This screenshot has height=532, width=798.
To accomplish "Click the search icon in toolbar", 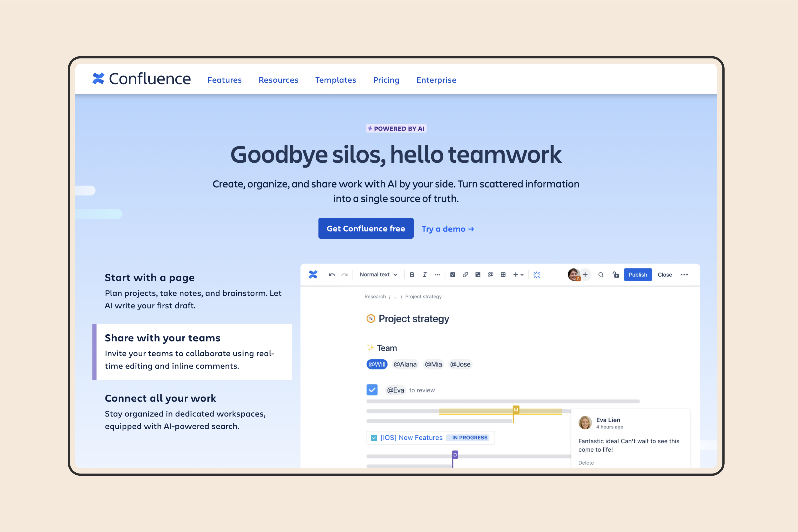I will pos(600,274).
